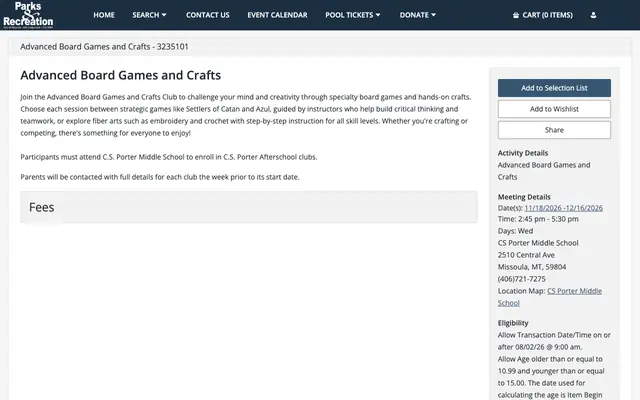The height and width of the screenshot is (400, 640).
Task: Open the Contact Us page
Action: [207, 15]
